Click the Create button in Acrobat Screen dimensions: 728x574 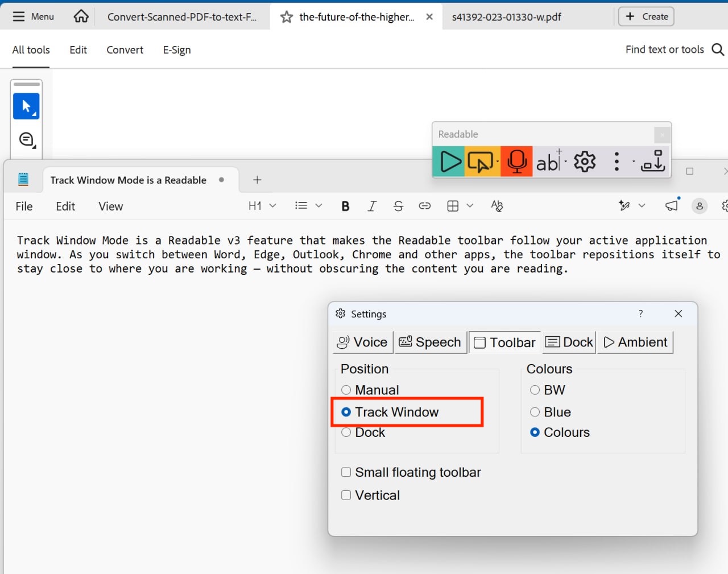click(x=647, y=16)
